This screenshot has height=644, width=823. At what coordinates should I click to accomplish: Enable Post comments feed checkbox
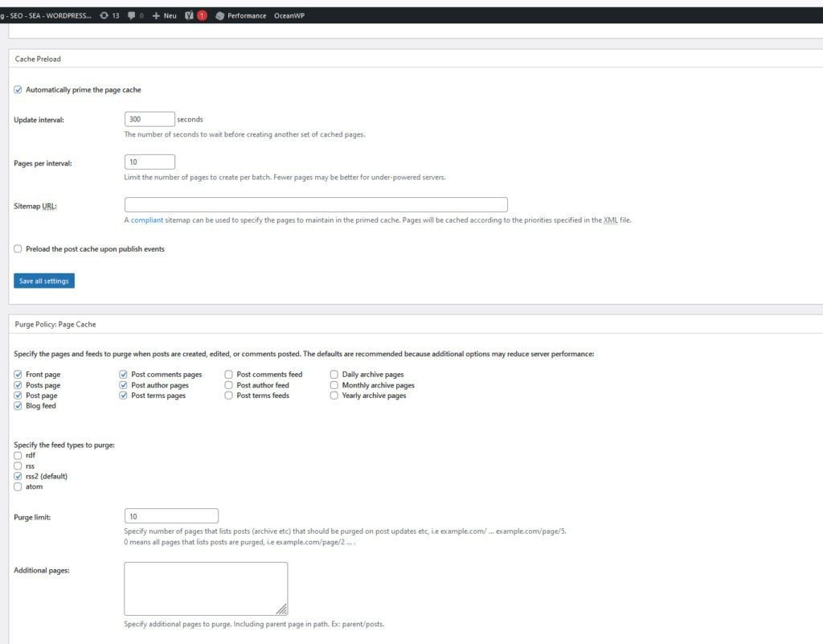coord(229,374)
